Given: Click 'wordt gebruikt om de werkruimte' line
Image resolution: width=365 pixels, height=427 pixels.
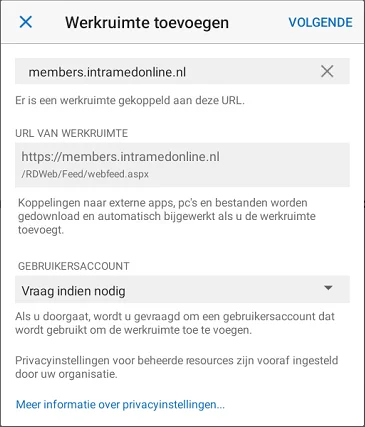Looking at the screenshot, I should 133,330.
